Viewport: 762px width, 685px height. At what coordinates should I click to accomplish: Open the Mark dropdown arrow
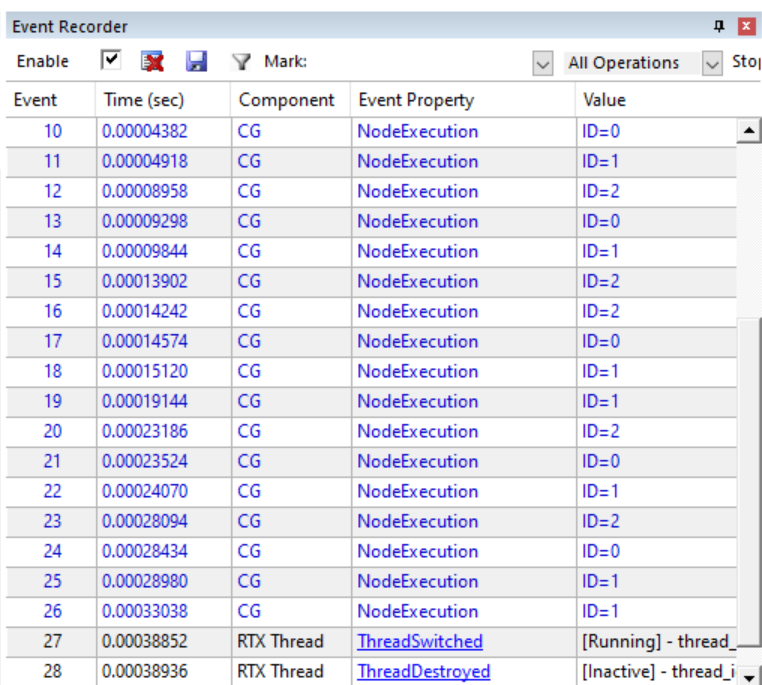[x=543, y=63]
